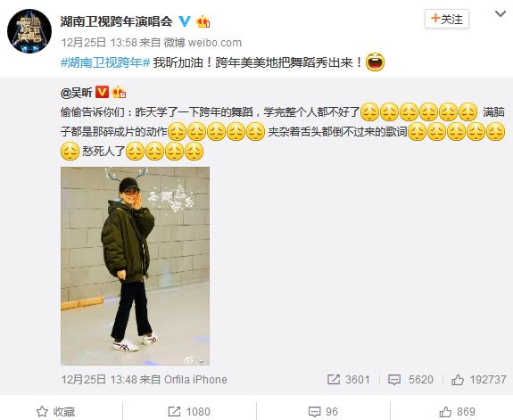Open the weibo.com source link
The width and height of the screenshot is (513, 420).
pyautogui.click(x=215, y=43)
